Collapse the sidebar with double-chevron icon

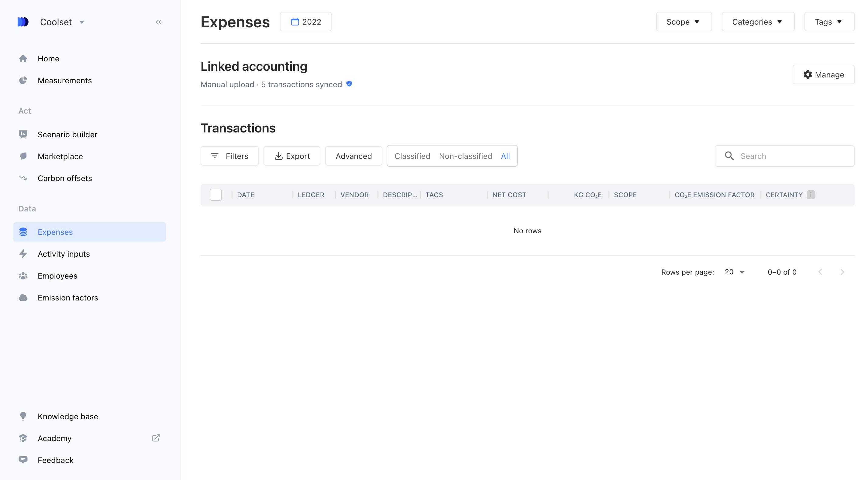coord(159,22)
